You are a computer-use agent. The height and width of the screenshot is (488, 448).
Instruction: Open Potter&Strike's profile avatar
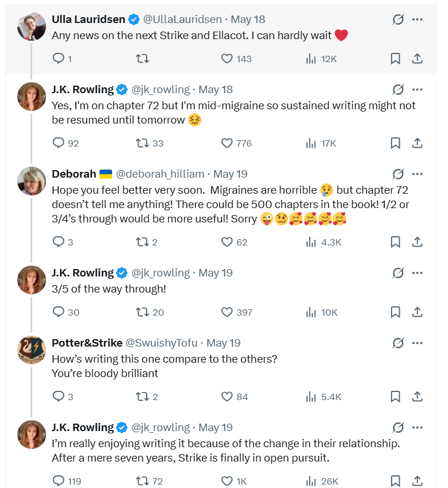pyautogui.click(x=32, y=350)
